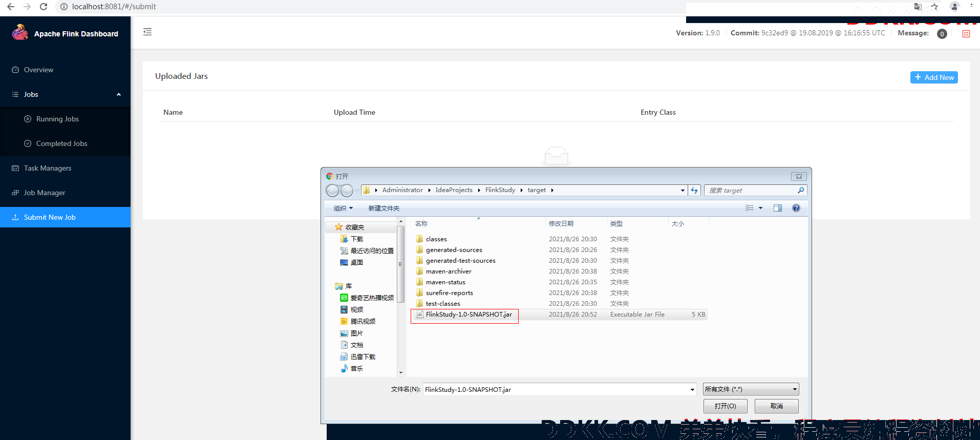The height and width of the screenshot is (440, 980).
Task: Click the Add New button
Action: (x=934, y=77)
